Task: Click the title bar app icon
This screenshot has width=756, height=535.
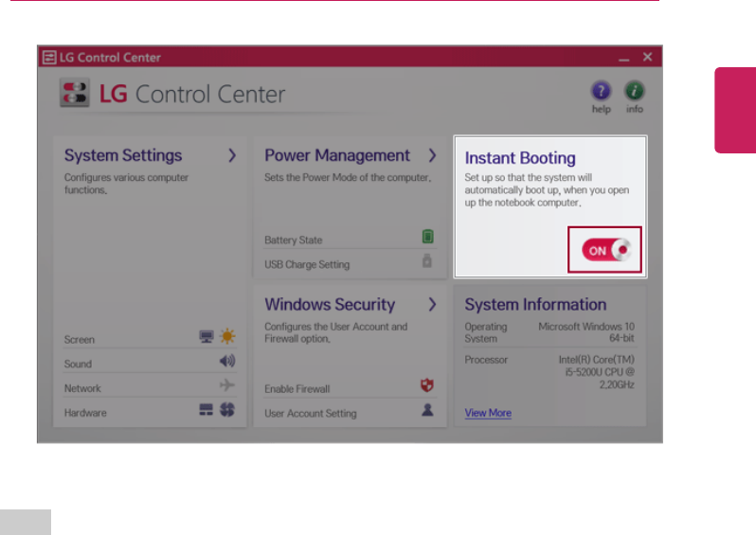Action: (x=49, y=58)
